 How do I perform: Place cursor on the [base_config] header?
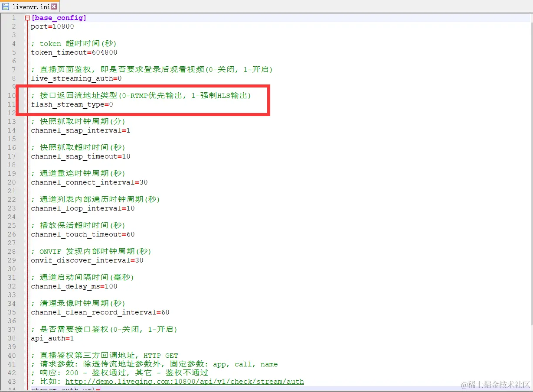point(59,18)
